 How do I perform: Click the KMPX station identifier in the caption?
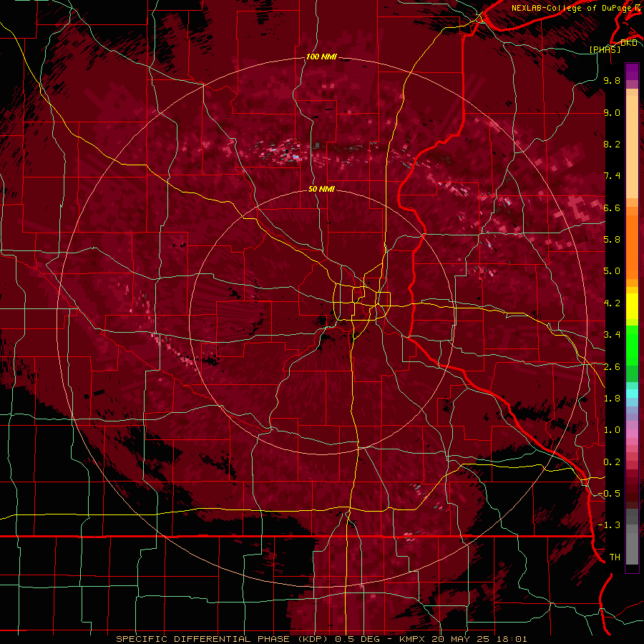tap(412, 639)
